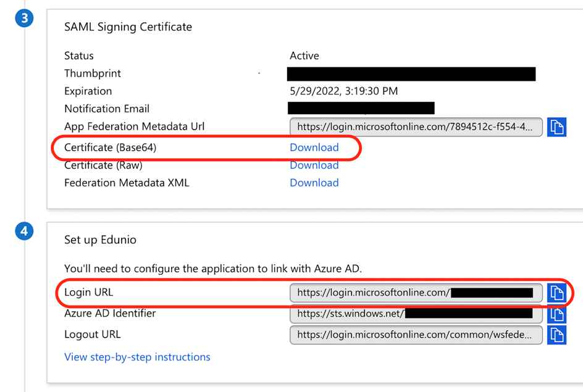Viewport: 583px width, 392px height.
Task: Click the step 3 number badge
Action: tap(24, 18)
